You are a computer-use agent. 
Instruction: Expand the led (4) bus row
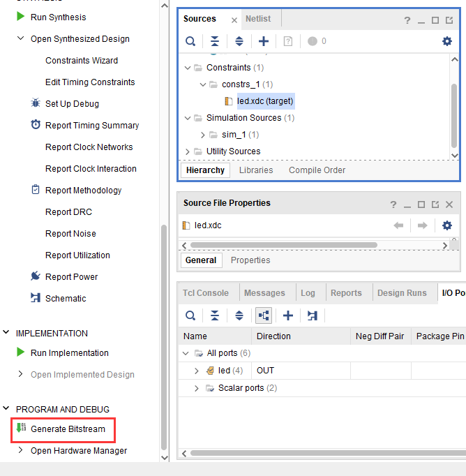(x=197, y=371)
